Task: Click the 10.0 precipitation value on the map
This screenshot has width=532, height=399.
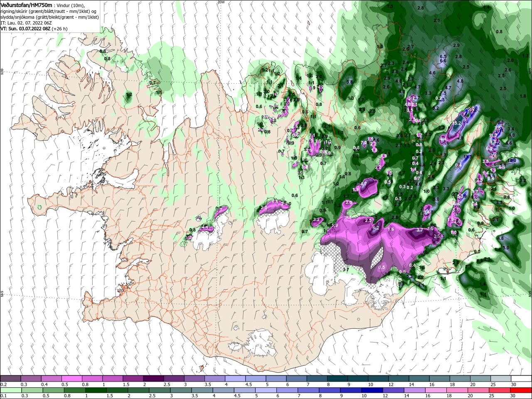Action: pyautogui.click(x=512, y=160)
